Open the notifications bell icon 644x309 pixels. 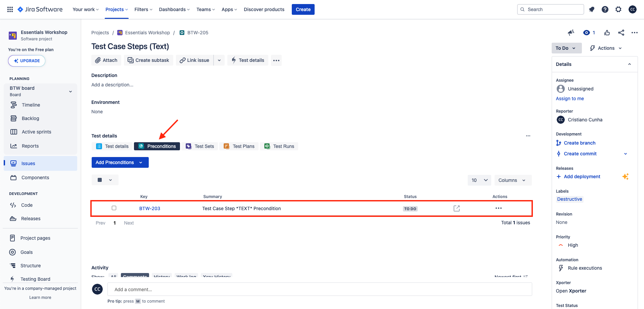coord(592,9)
